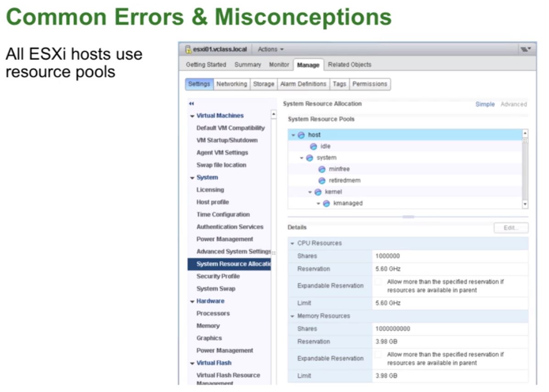
Task: Select the idle resource pool icon
Action: tap(313, 146)
